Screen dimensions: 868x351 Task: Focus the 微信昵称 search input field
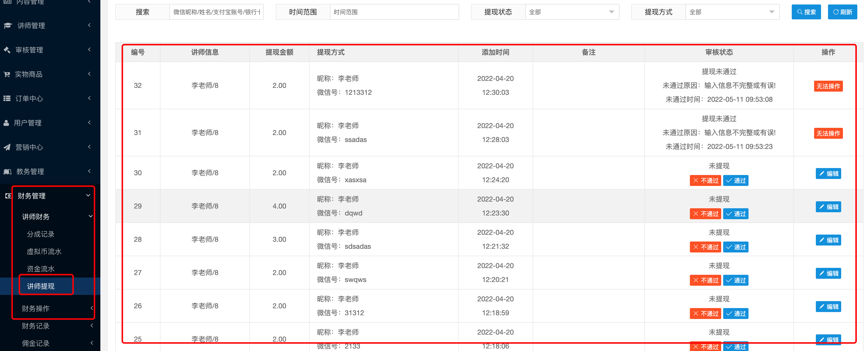coord(217,12)
